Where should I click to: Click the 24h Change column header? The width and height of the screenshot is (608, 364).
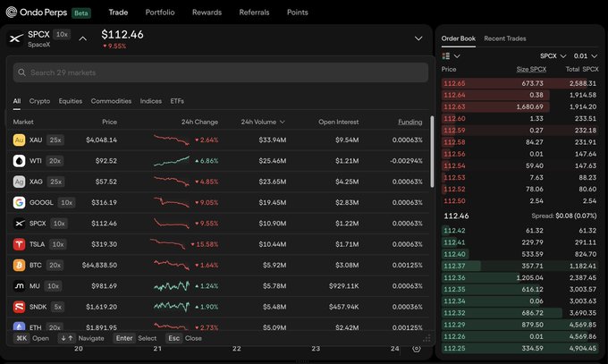click(199, 122)
